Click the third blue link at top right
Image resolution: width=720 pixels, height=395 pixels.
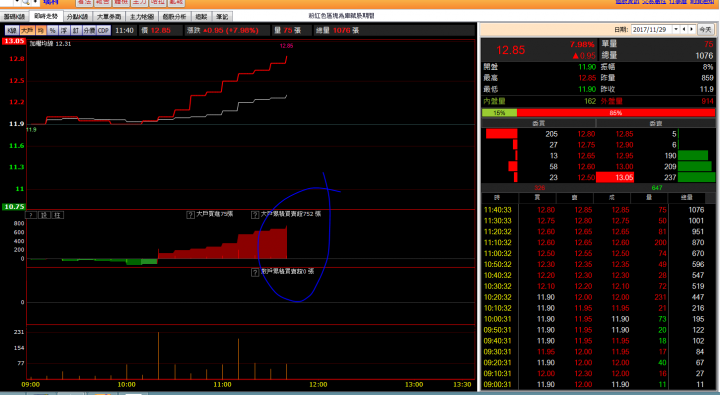coord(678,2)
